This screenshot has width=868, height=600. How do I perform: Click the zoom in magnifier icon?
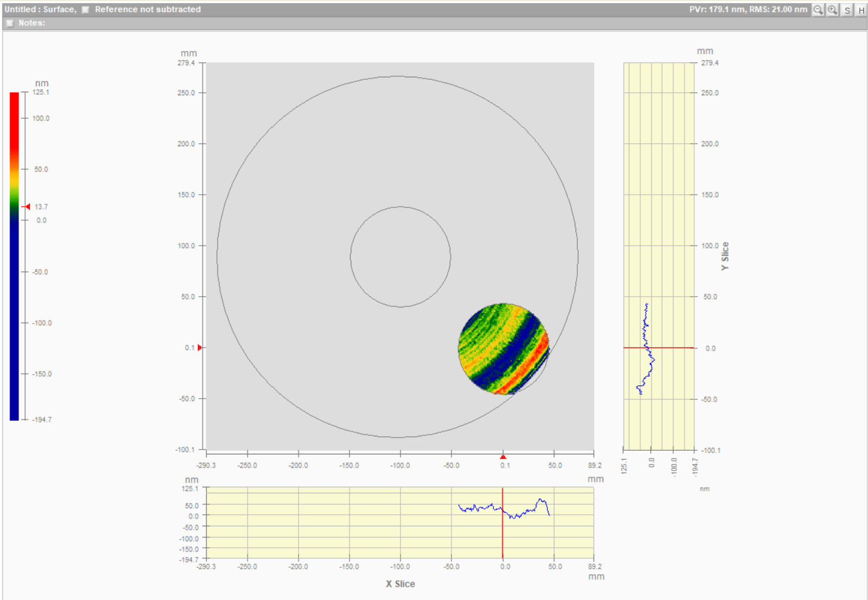tap(833, 10)
